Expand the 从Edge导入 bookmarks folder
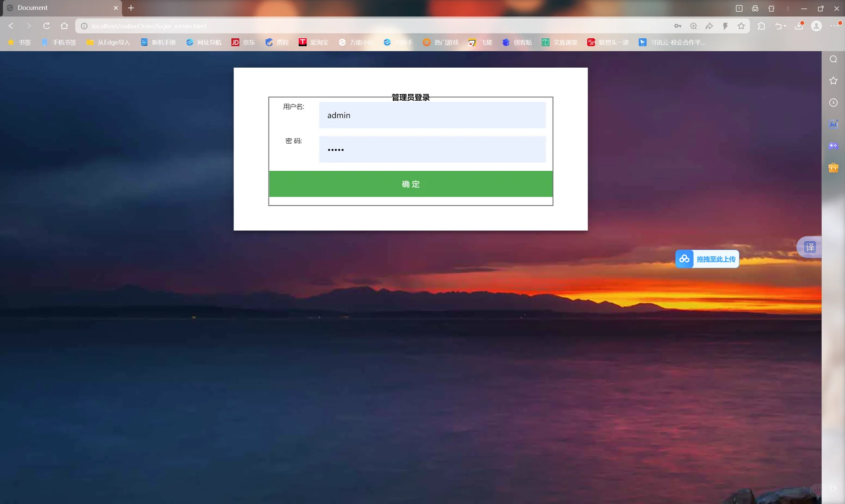The height and width of the screenshot is (504, 845). [x=108, y=42]
